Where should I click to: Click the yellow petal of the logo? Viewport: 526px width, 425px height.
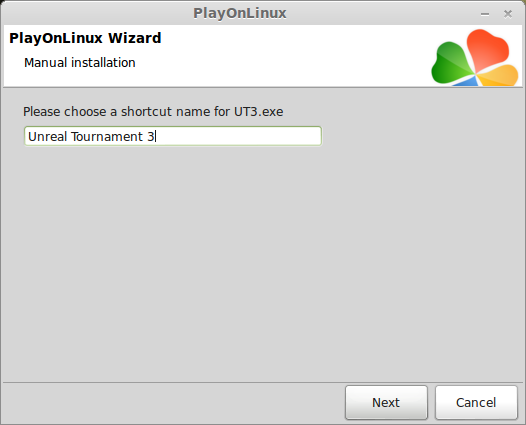(x=499, y=76)
